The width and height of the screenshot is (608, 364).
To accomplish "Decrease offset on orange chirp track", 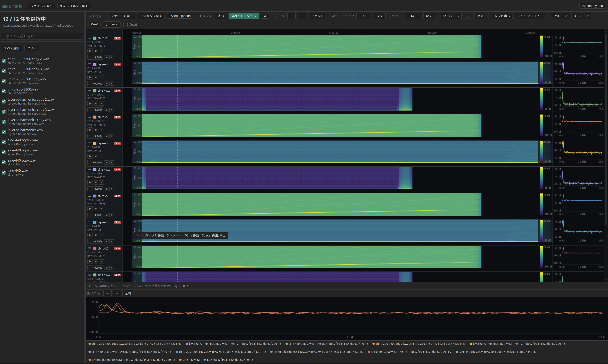I will 112,136.
